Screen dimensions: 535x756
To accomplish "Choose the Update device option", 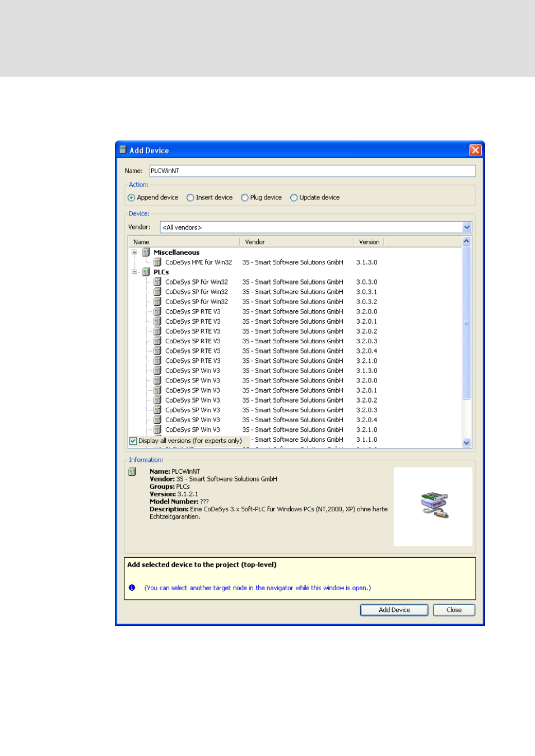I will click(x=294, y=198).
